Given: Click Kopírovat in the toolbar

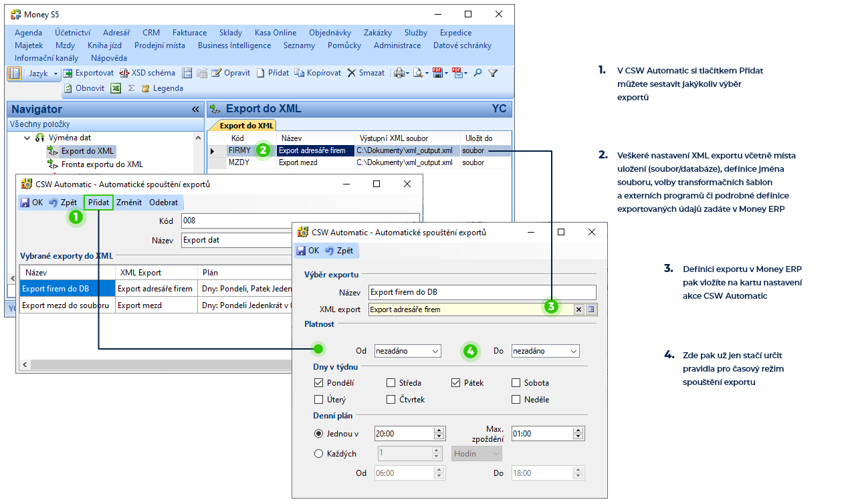Looking at the screenshot, I should point(318,73).
